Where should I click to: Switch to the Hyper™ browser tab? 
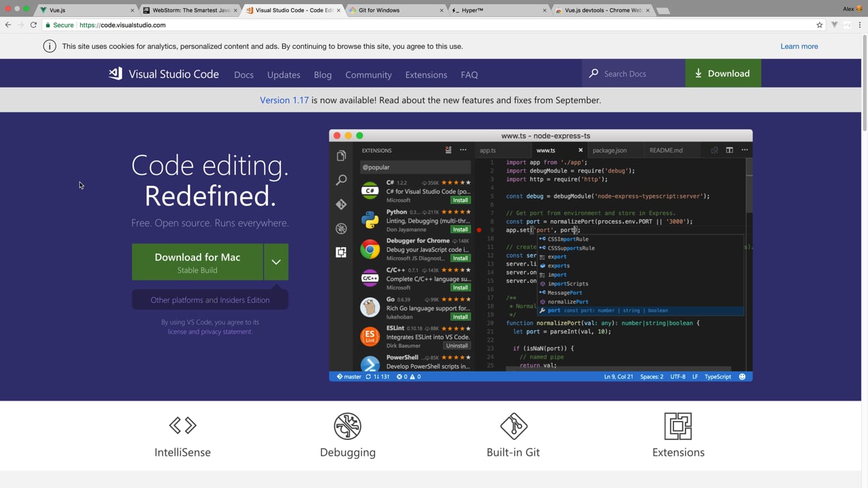tap(498, 10)
